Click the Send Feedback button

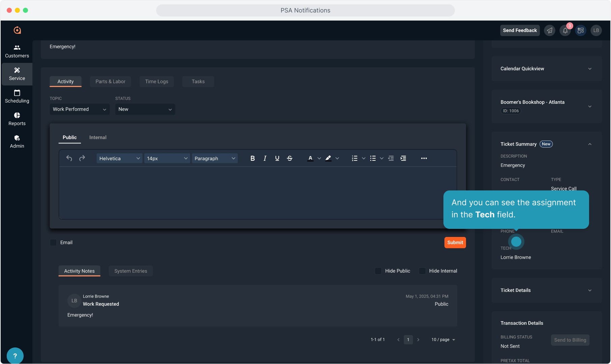pos(520,30)
